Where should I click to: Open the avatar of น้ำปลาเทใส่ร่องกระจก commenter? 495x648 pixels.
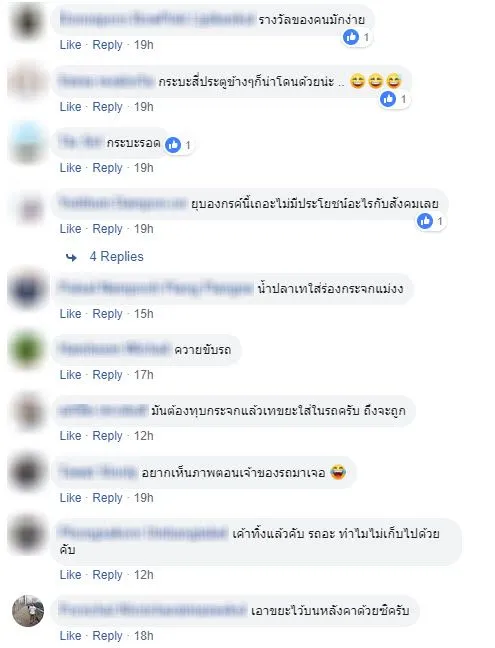click(x=28, y=288)
